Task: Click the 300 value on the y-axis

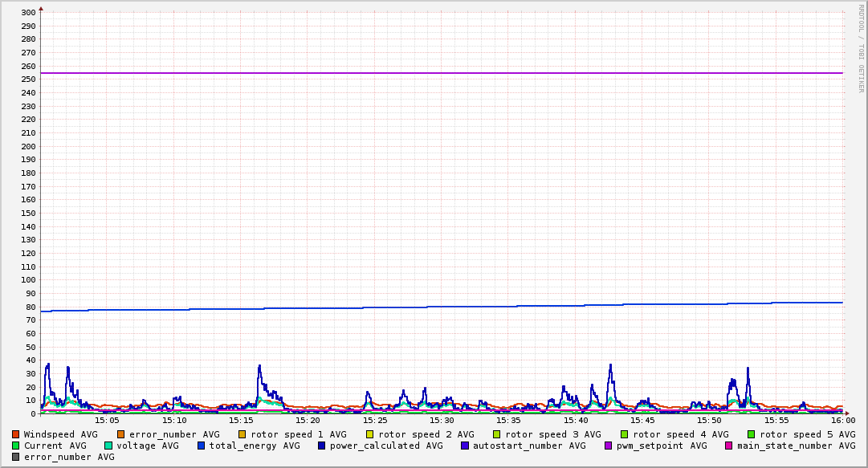Action: (x=28, y=12)
